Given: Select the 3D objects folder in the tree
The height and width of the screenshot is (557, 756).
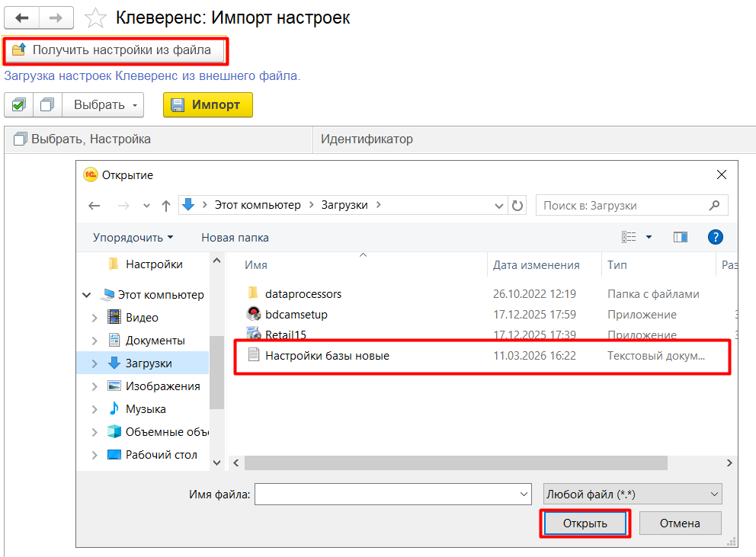Looking at the screenshot, I should pos(167,432).
